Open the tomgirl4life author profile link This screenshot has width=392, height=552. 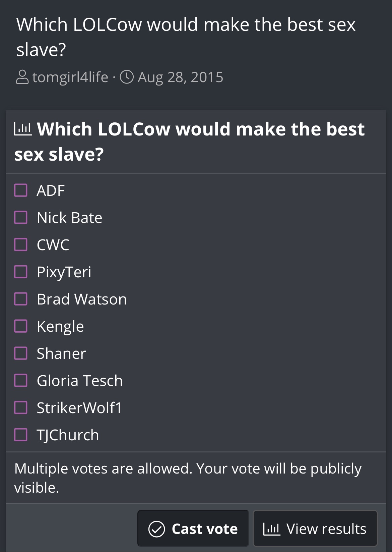[x=70, y=77]
